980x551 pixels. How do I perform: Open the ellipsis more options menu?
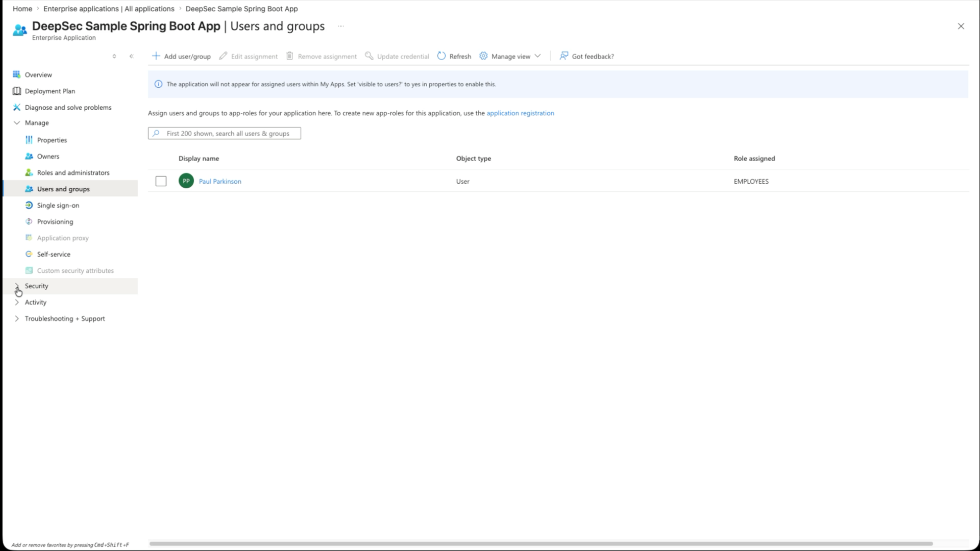[341, 26]
